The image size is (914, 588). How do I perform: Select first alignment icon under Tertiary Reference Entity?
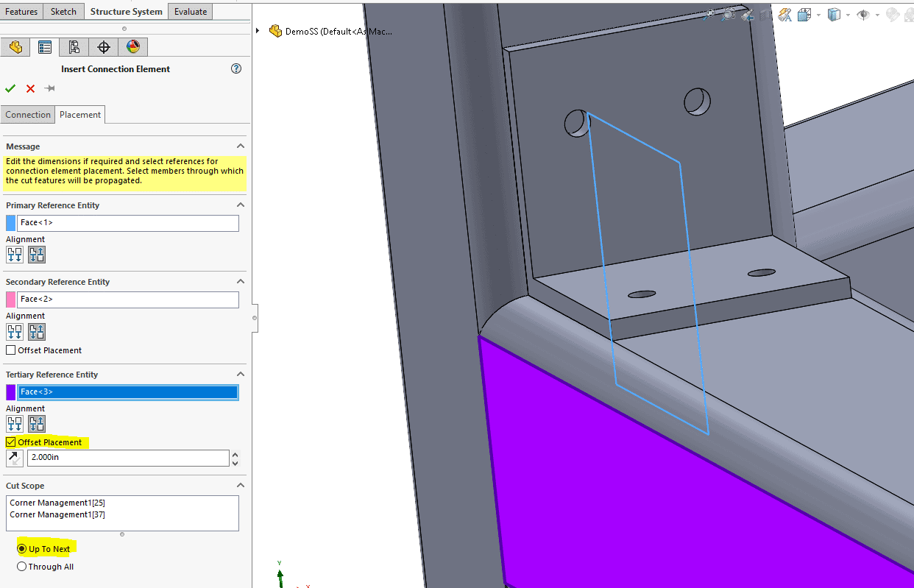tap(15, 424)
